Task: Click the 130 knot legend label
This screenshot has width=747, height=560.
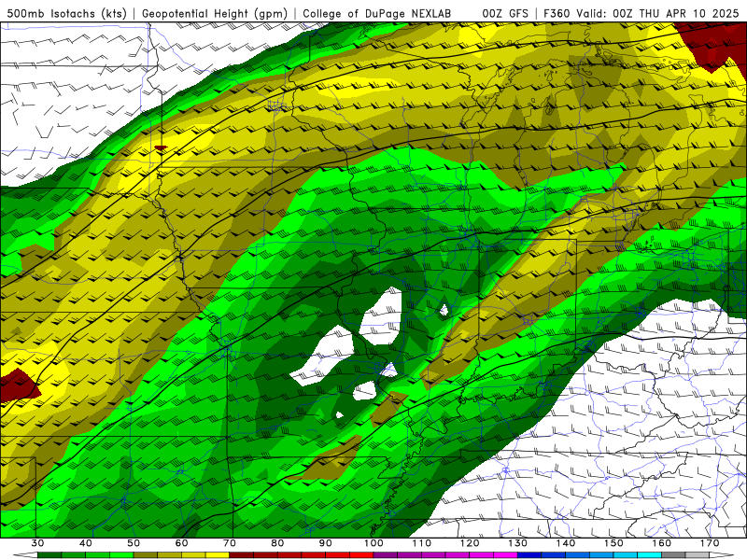Action: [x=517, y=543]
